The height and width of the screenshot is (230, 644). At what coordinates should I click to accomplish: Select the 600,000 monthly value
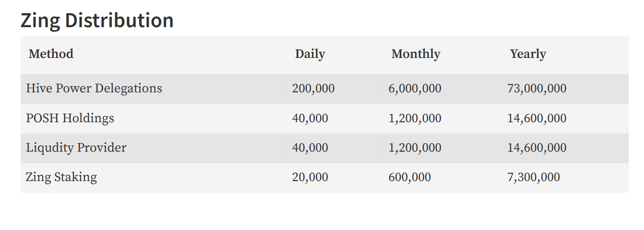pyautogui.click(x=410, y=177)
